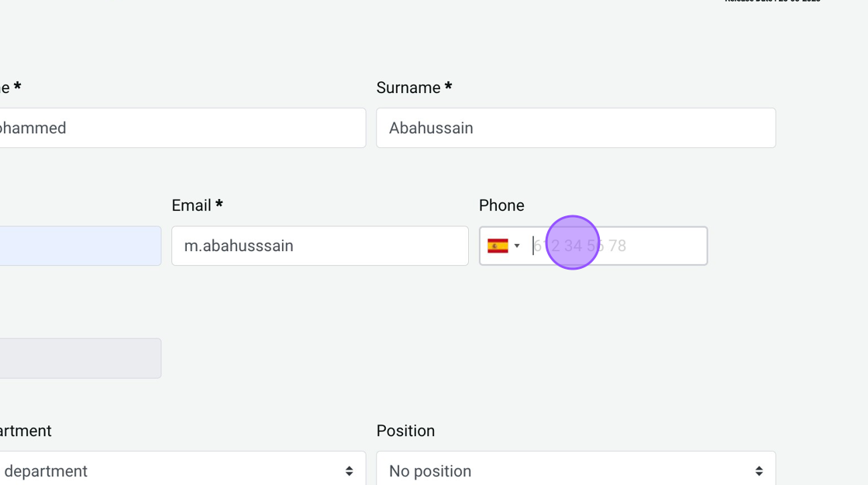868x485 pixels.
Task: Click the "Phone" label text
Action: 501,205
